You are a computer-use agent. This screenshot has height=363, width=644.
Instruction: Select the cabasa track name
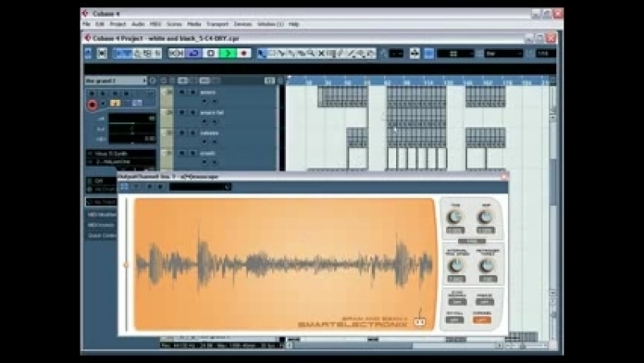pyautogui.click(x=209, y=133)
